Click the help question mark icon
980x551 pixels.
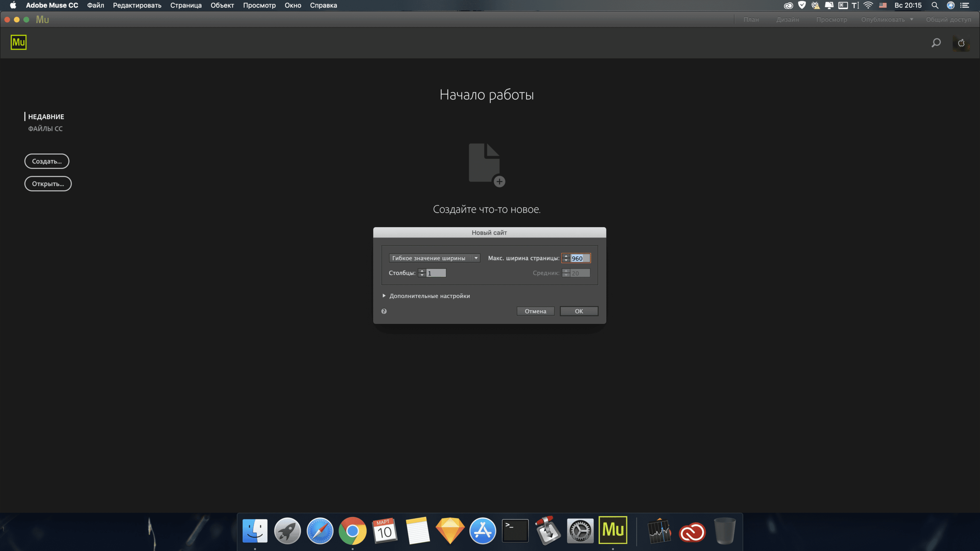(384, 311)
